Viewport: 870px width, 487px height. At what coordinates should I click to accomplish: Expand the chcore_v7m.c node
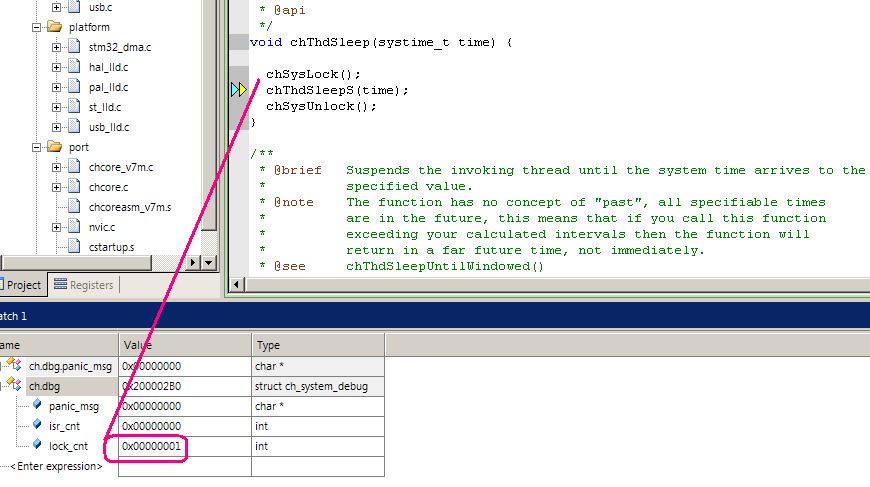[x=56, y=167]
